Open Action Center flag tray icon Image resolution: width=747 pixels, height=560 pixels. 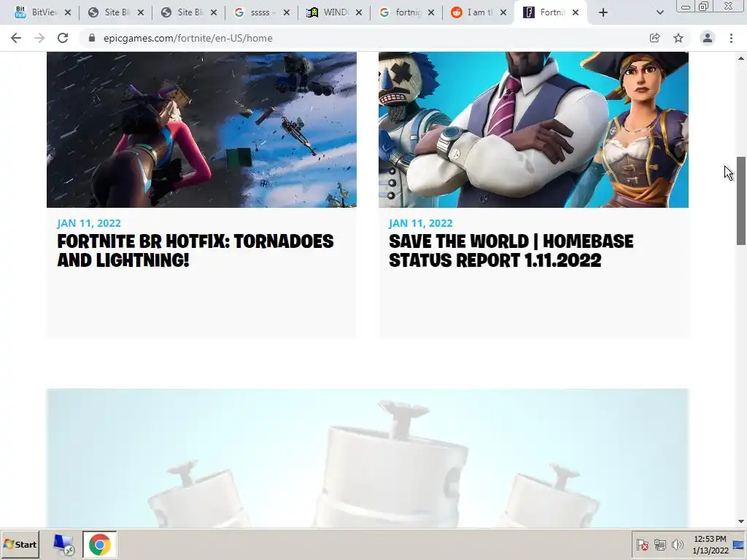click(x=642, y=544)
